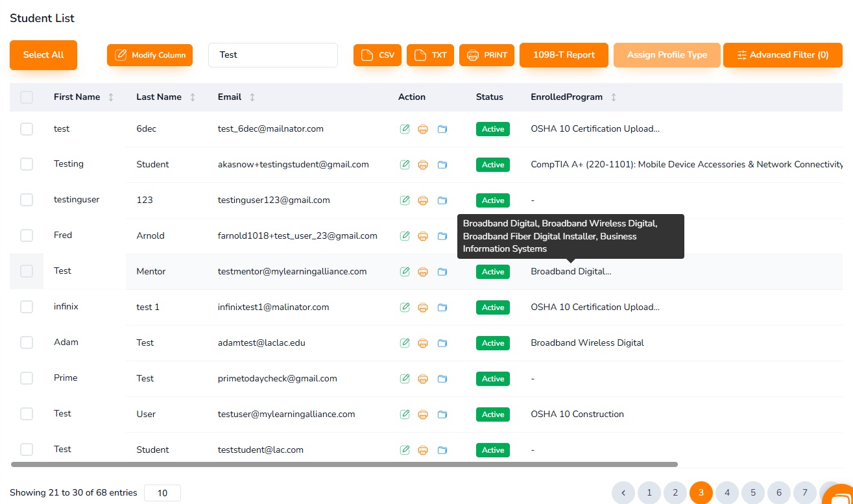Click the search field containing Test

click(272, 55)
